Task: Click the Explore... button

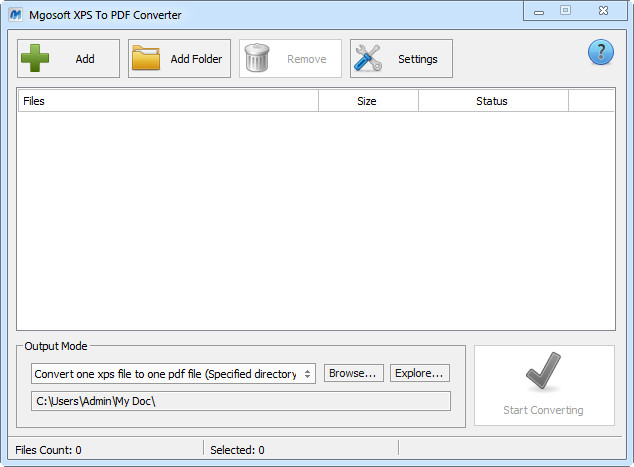Action: (x=420, y=373)
